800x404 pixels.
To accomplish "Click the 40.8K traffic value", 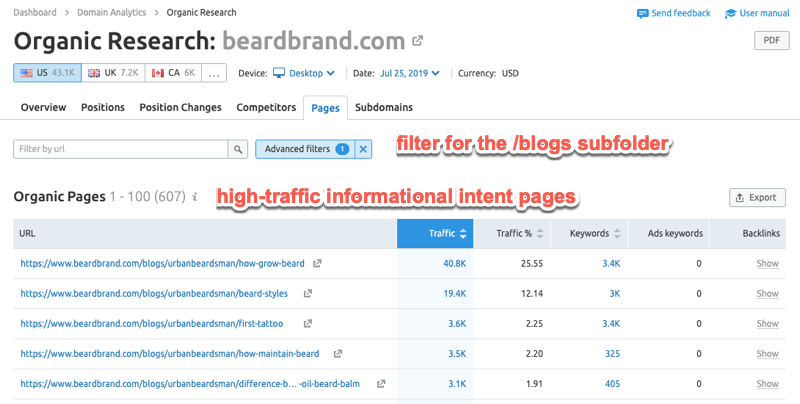I will coord(455,264).
